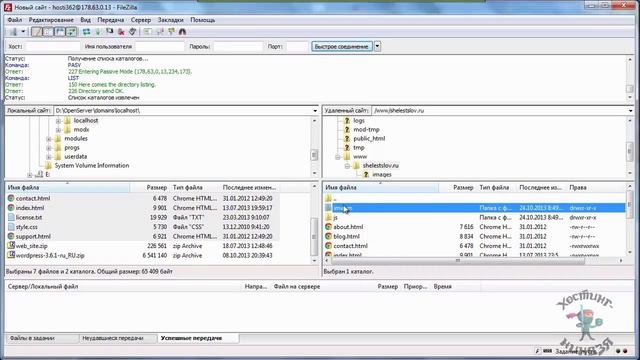Select System Volume Information folder

(x=91, y=165)
